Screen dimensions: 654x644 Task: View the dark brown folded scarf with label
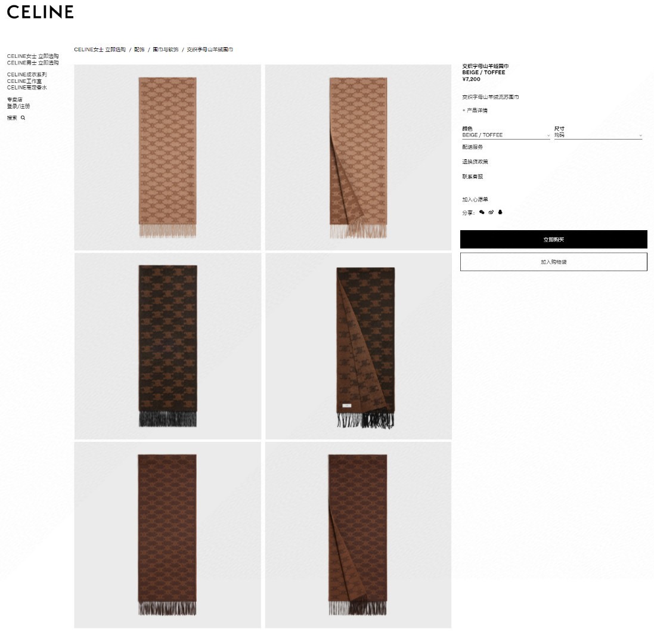point(358,346)
